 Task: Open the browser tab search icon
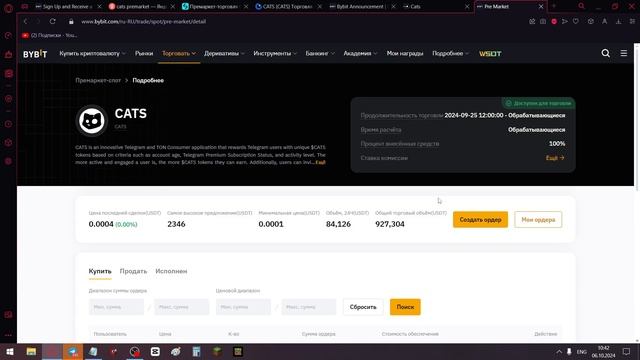(x=581, y=6)
